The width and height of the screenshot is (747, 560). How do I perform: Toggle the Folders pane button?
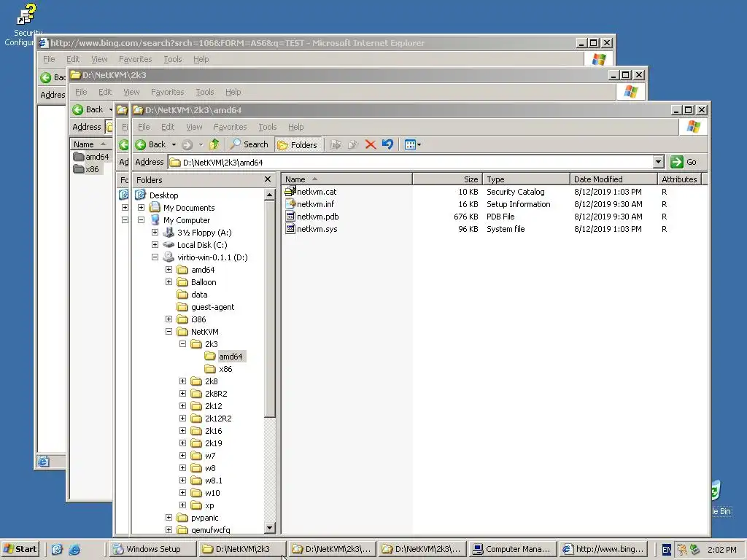pyautogui.click(x=298, y=145)
